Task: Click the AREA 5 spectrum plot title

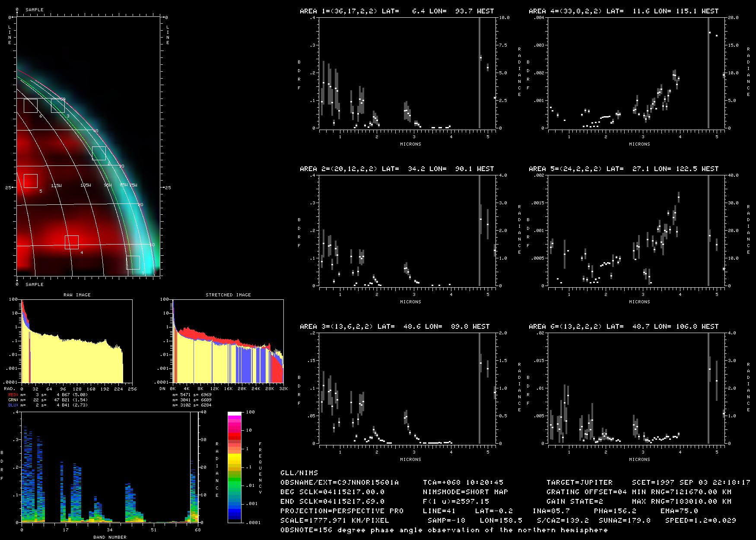Action: (623, 169)
